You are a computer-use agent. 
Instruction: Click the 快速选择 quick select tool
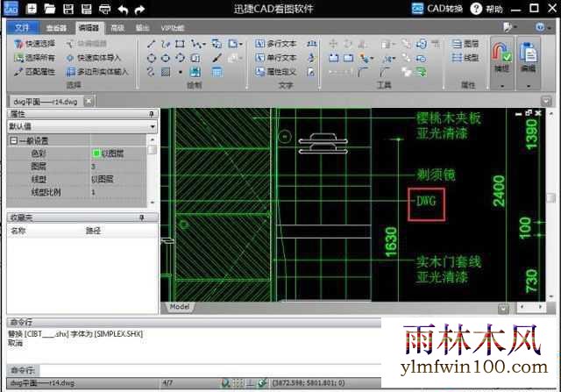[x=35, y=44]
